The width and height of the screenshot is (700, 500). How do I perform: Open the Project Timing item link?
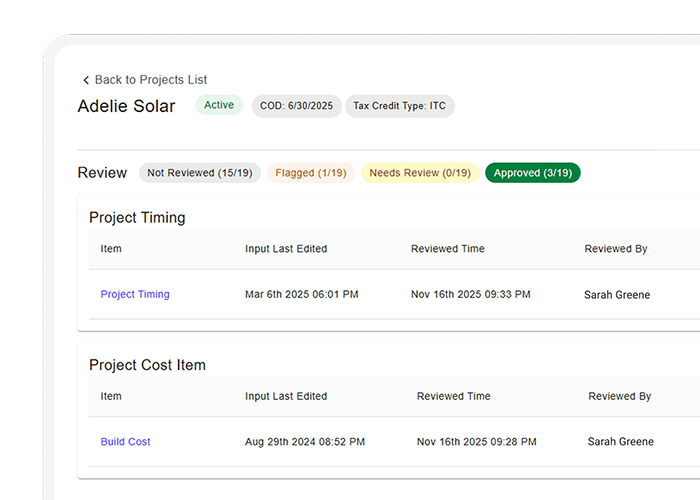(135, 294)
